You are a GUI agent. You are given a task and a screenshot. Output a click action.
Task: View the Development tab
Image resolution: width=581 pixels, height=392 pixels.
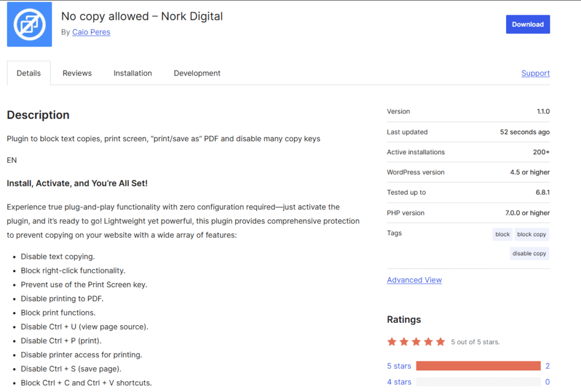click(197, 73)
